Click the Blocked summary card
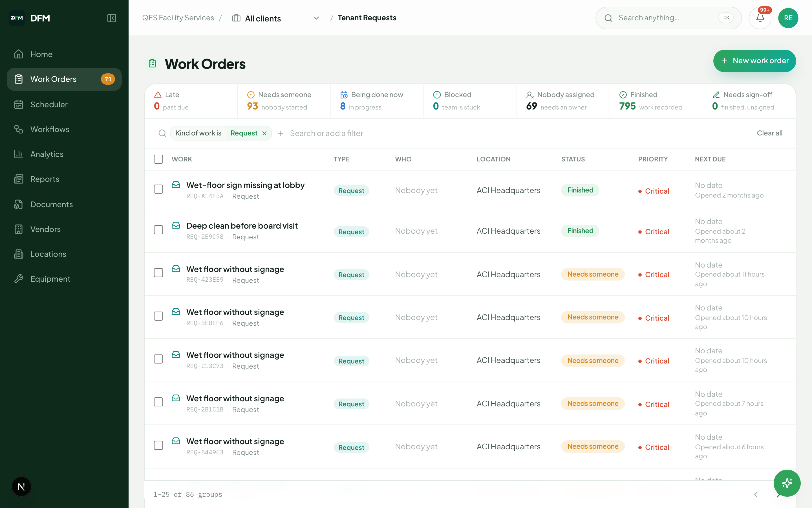The image size is (812, 508). pyautogui.click(x=470, y=101)
